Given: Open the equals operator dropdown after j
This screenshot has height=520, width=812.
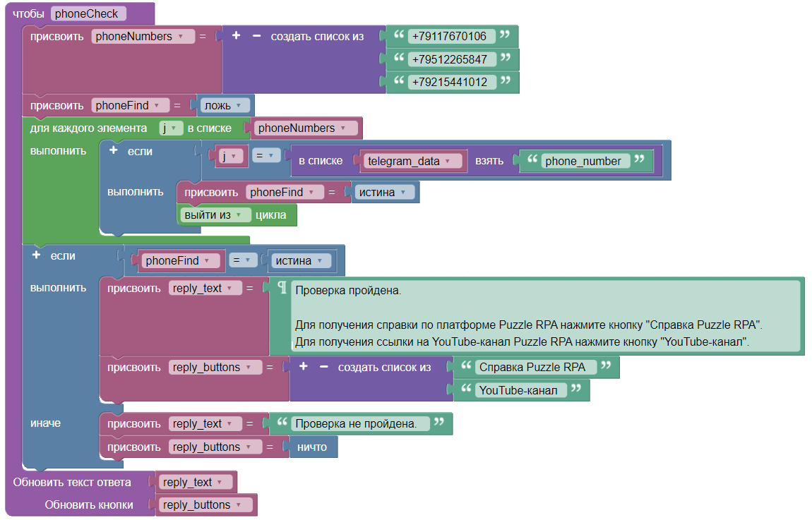Looking at the screenshot, I should pyautogui.click(x=266, y=156).
